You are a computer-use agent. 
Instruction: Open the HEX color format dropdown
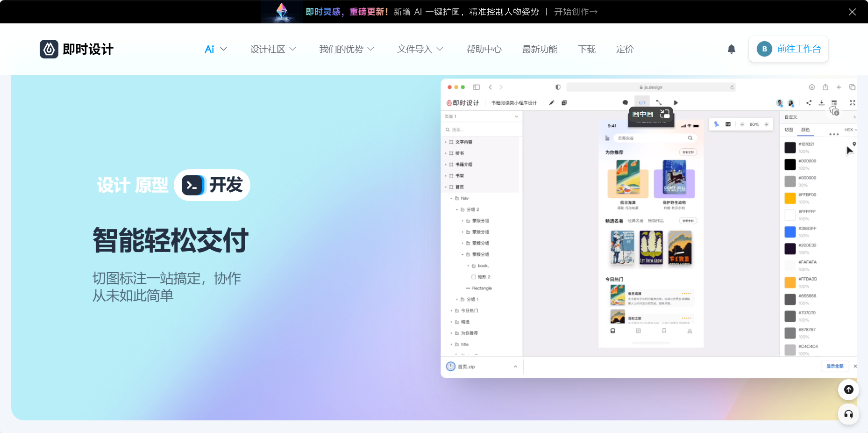point(850,130)
